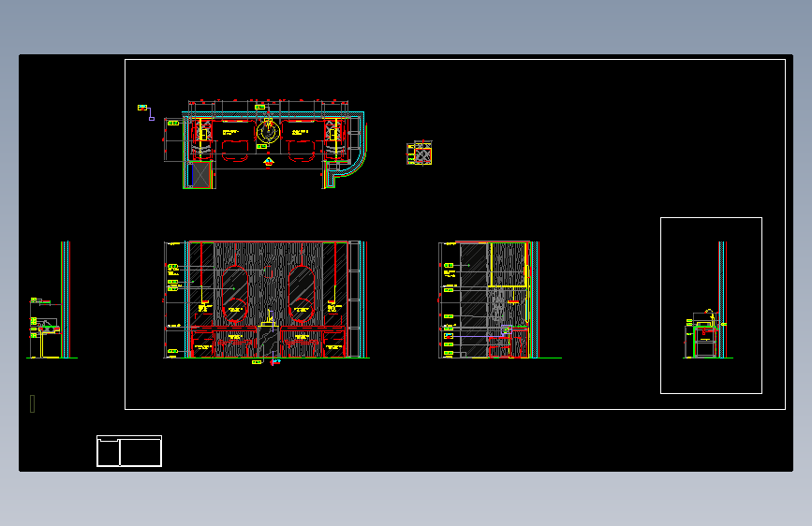The width and height of the screenshot is (812, 526).
Task: Click the circular sink in the floor plan
Action: [x=268, y=131]
